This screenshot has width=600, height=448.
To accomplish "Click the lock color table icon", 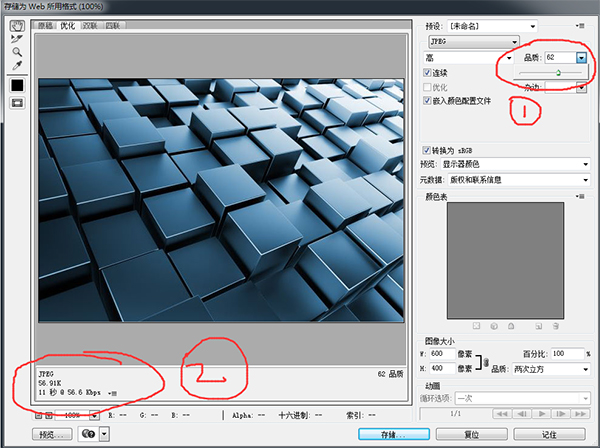I will tap(511, 326).
